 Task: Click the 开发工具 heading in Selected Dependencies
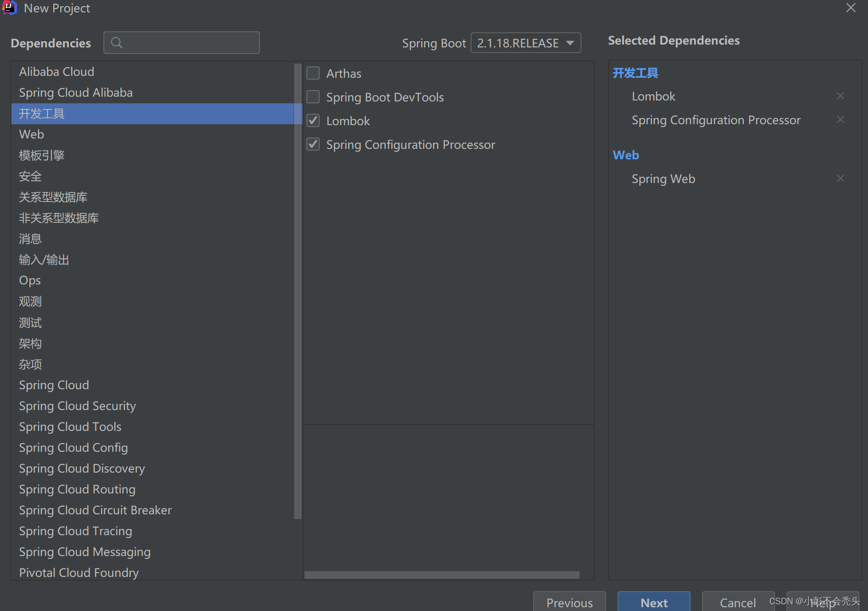[635, 73]
